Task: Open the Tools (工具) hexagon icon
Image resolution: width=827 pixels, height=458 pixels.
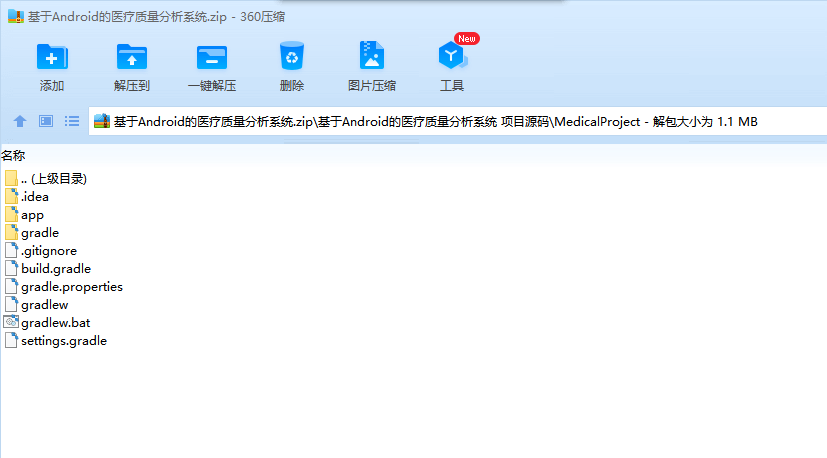Action: tap(452, 55)
